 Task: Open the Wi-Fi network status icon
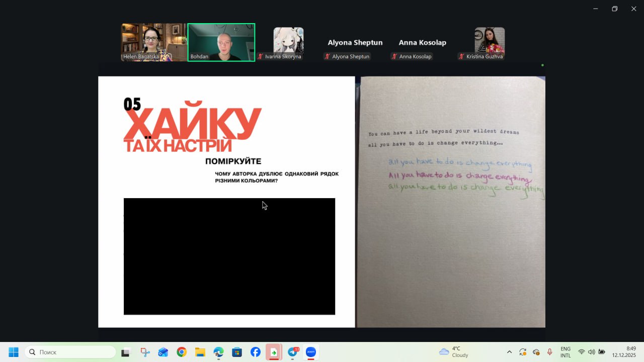click(582, 352)
